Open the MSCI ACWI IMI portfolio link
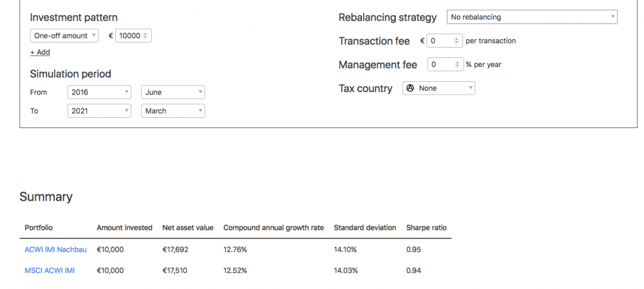This screenshot has width=644, height=289. tap(50, 270)
